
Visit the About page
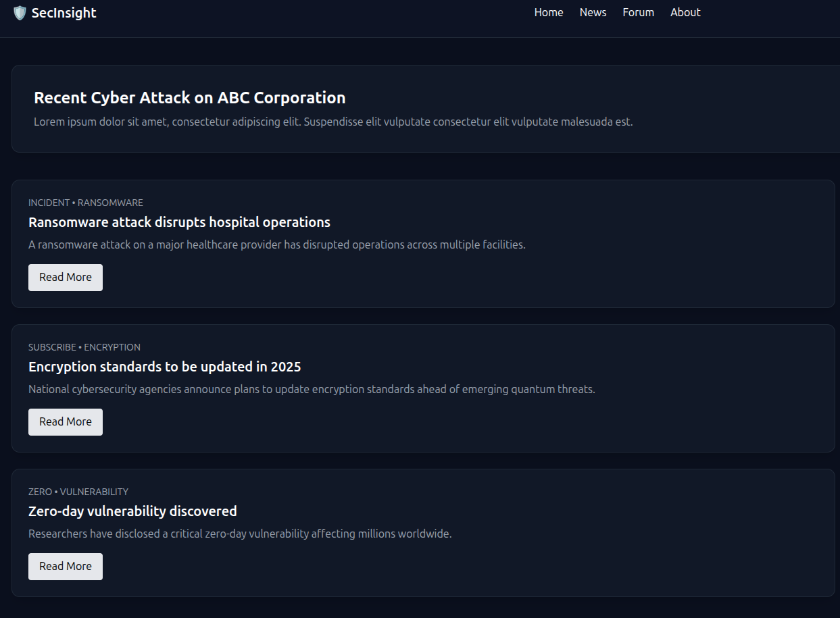point(685,12)
